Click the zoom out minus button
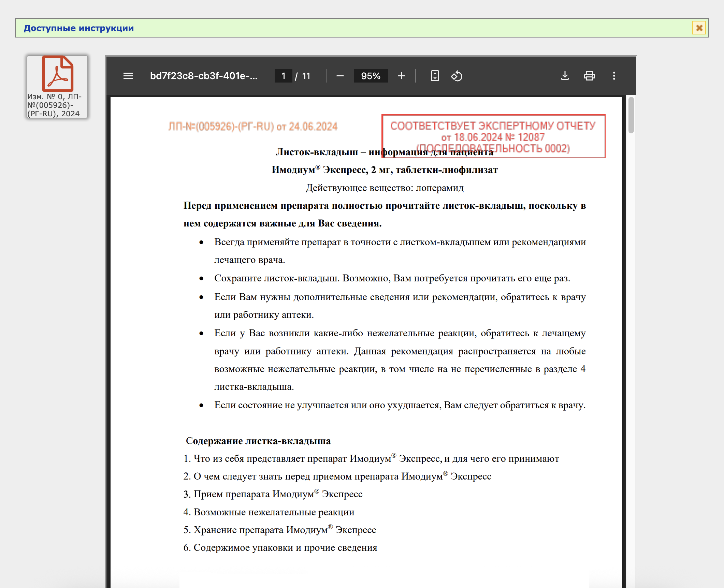Viewport: 724px width, 588px height. 340,76
